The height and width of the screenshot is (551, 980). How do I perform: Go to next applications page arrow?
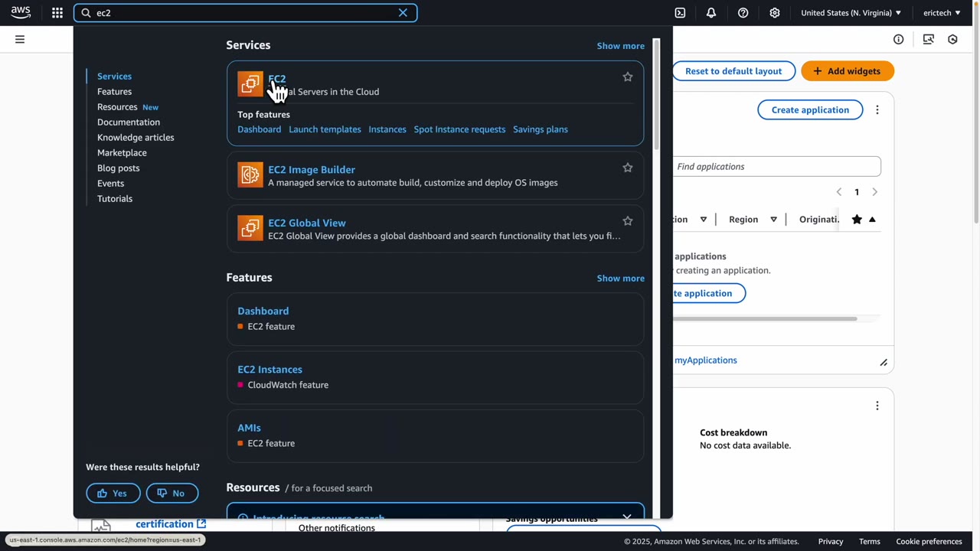click(x=874, y=192)
